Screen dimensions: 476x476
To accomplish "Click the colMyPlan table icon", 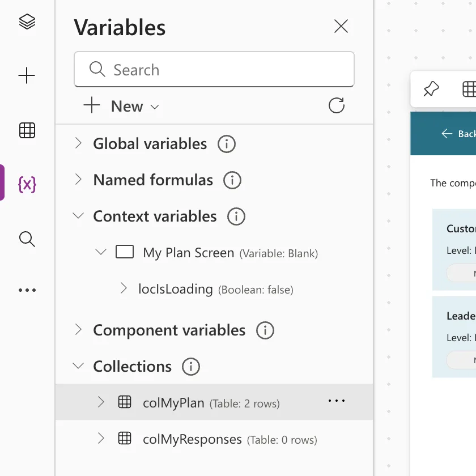I will [125, 402].
